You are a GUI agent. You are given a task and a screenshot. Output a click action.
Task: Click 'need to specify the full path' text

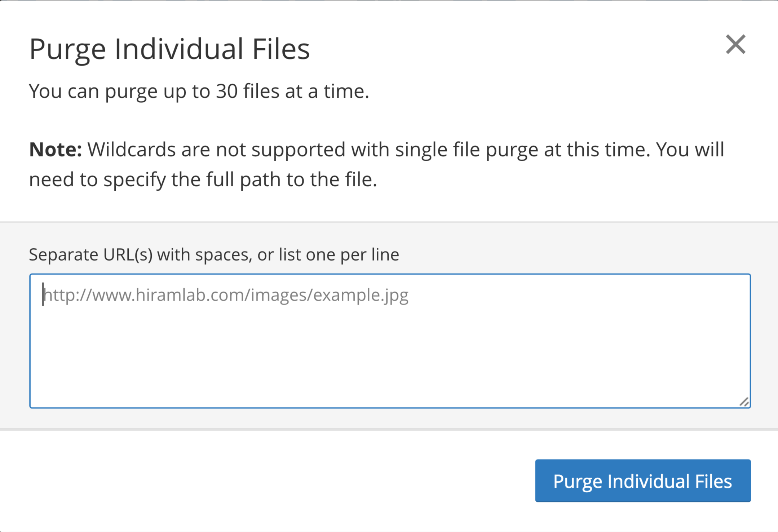coord(203,179)
